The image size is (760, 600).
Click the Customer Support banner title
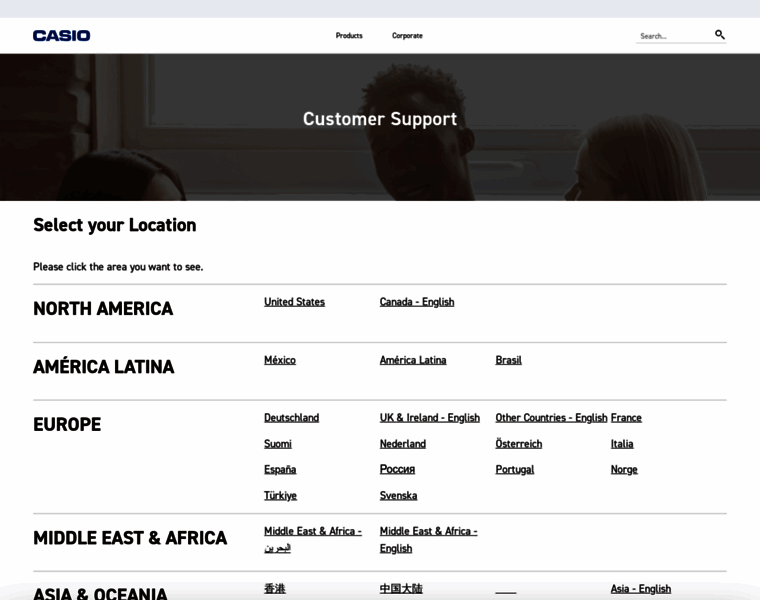[380, 119]
